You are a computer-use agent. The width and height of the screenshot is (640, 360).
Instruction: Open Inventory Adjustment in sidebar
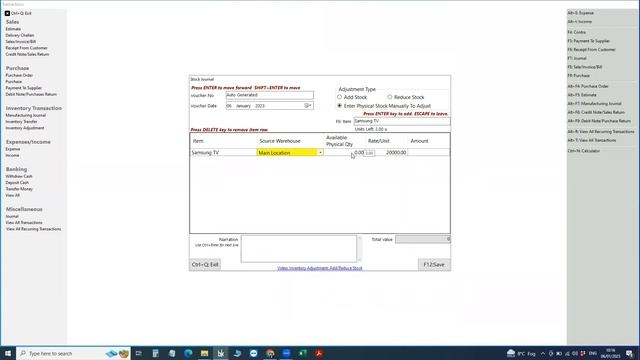(25, 128)
